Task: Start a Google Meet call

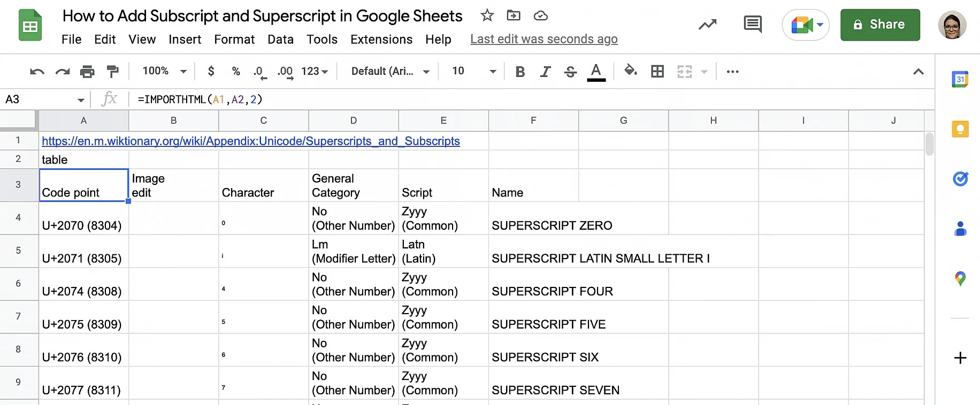Action: (x=806, y=25)
